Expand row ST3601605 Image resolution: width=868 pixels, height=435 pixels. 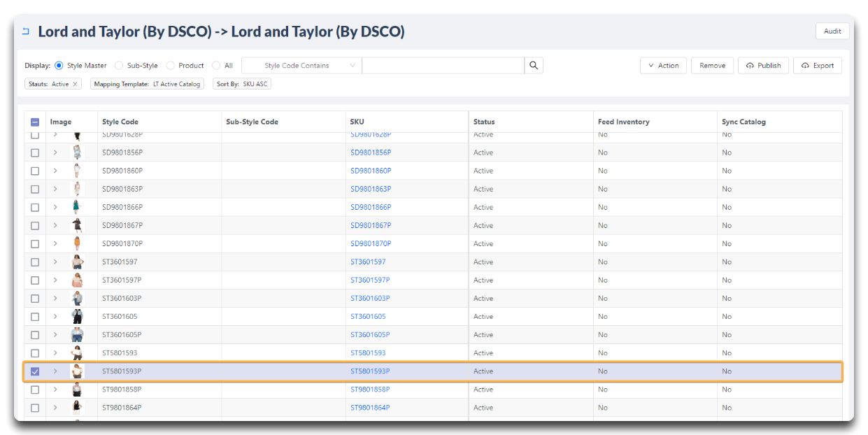55,316
